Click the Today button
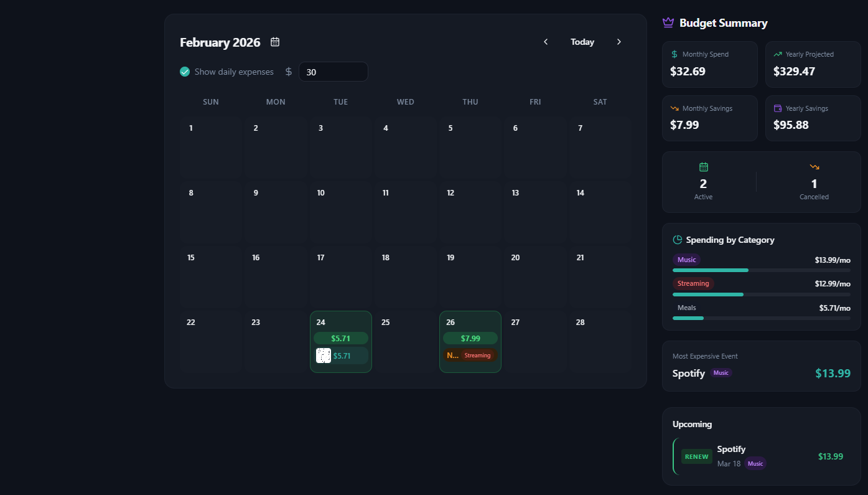 pyautogui.click(x=582, y=42)
